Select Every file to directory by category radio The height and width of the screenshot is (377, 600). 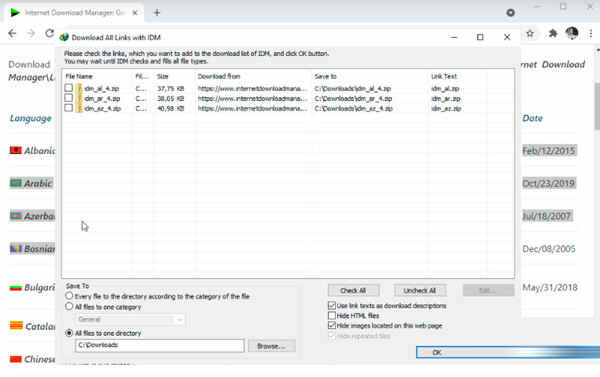click(x=69, y=296)
